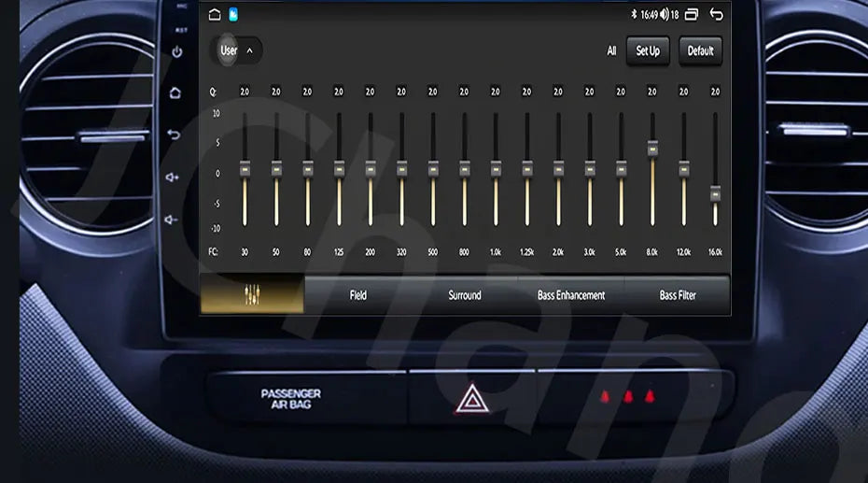This screenshot has width=868, height=483.
Task: Adjust the 2.0k band slider handle
Action: [x=558, y=169]
